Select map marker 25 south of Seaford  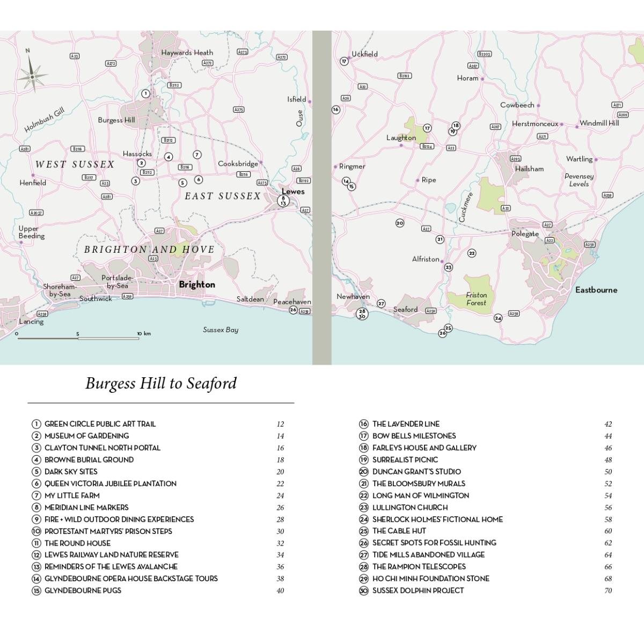(x=448, y=328)
